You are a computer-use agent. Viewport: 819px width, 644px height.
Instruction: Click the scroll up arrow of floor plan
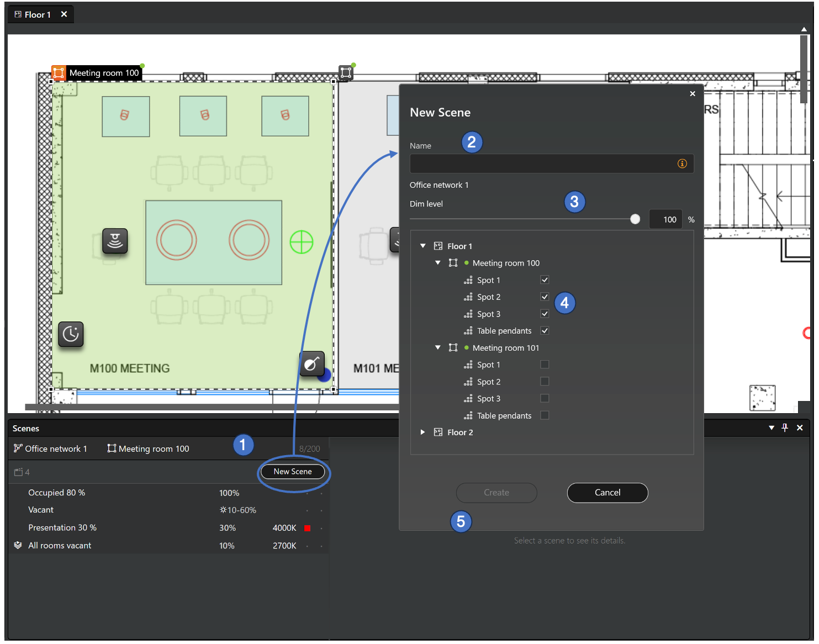pyautogui.click(x=804, y=29)
